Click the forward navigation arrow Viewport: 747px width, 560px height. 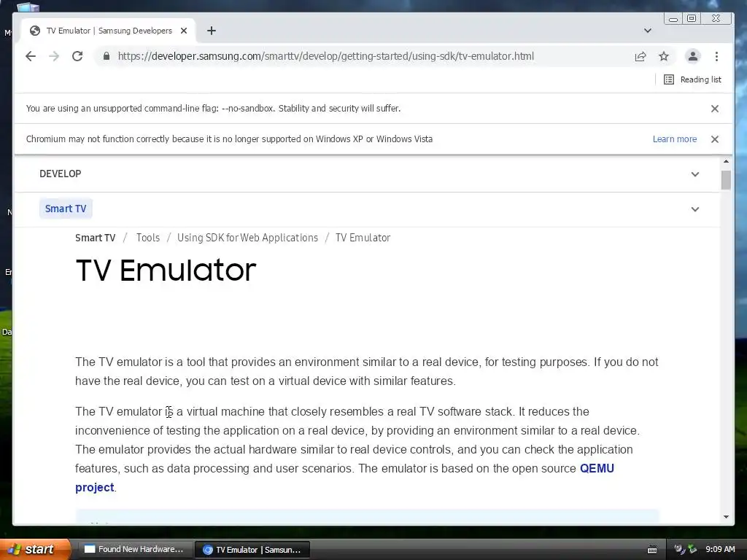[54, 56]
